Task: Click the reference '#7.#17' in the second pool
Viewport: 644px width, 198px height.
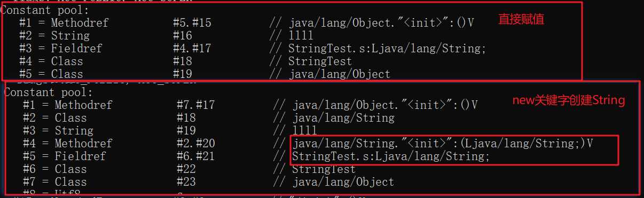Action: (x=195, y=105)
